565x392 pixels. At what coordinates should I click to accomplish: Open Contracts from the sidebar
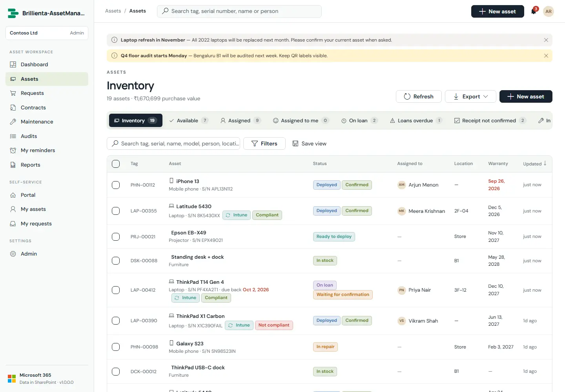point(47,108)
